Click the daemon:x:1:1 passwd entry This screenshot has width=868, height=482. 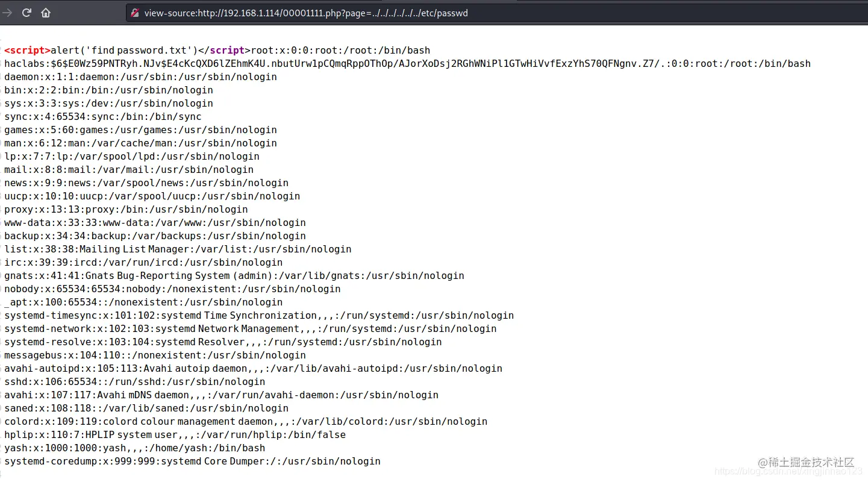point(140,77)
